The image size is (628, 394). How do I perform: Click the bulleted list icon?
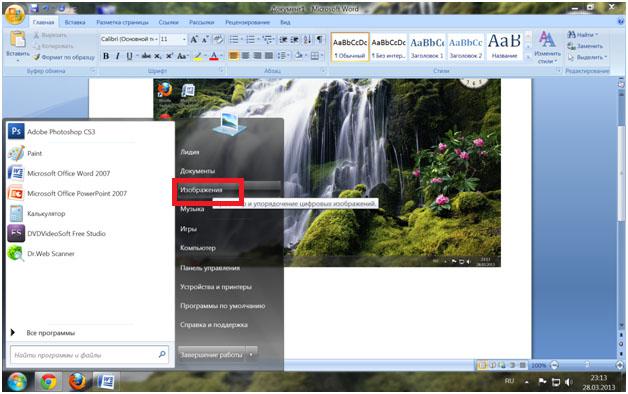point(235,39)
